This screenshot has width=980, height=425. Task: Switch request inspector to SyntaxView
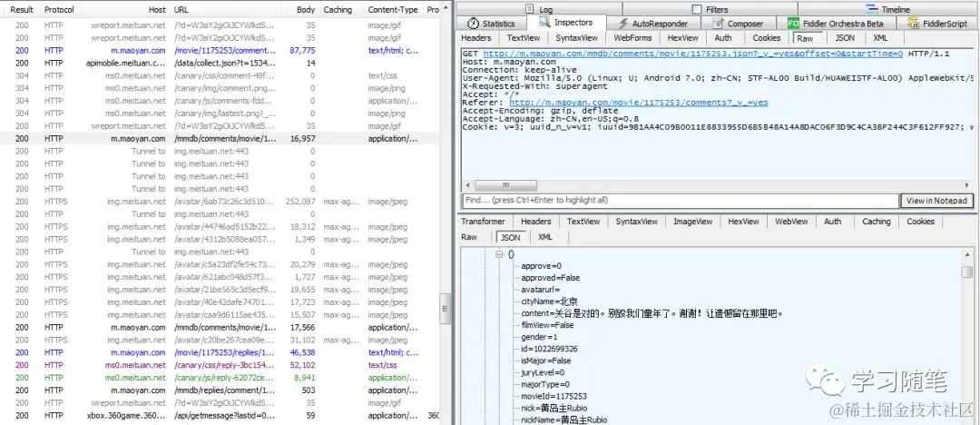pos(576,37)
